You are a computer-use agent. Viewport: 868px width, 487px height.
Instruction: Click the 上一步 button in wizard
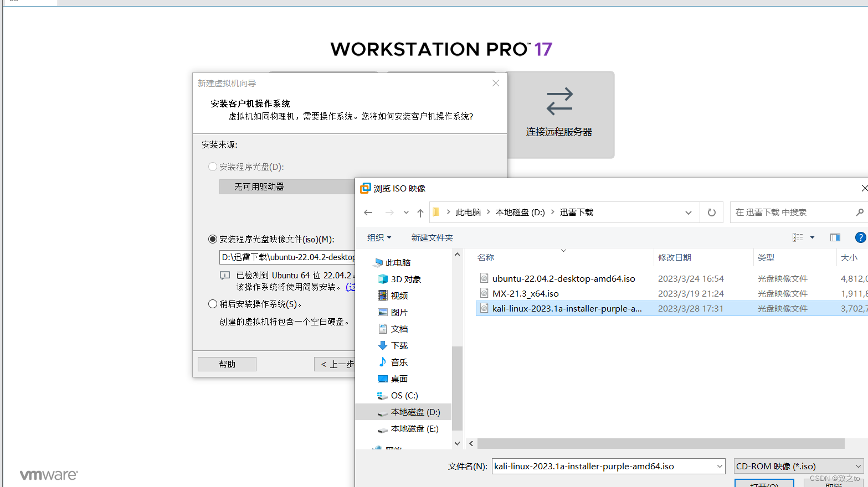[335, 364]
